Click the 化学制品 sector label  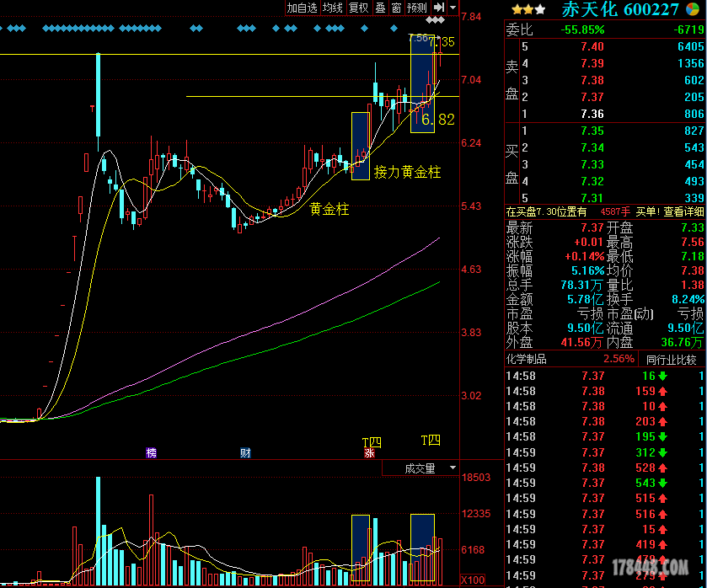pos(526,360)
